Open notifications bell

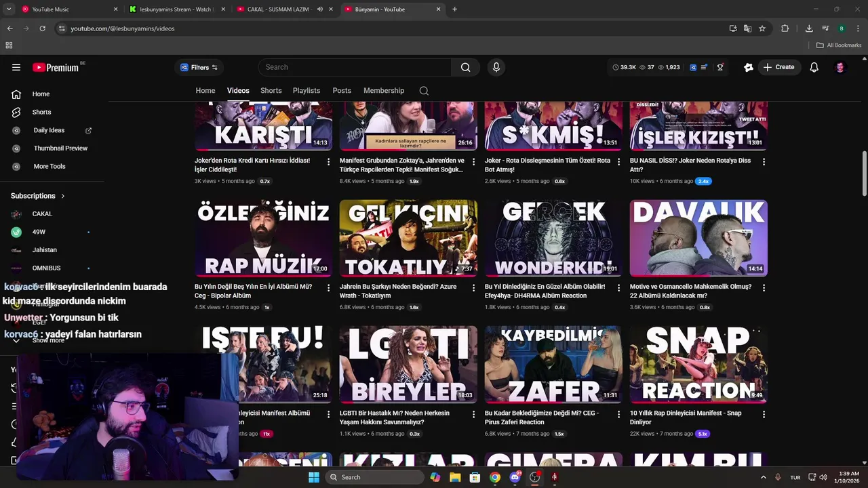pyautogui.click(x=814, y=67)
